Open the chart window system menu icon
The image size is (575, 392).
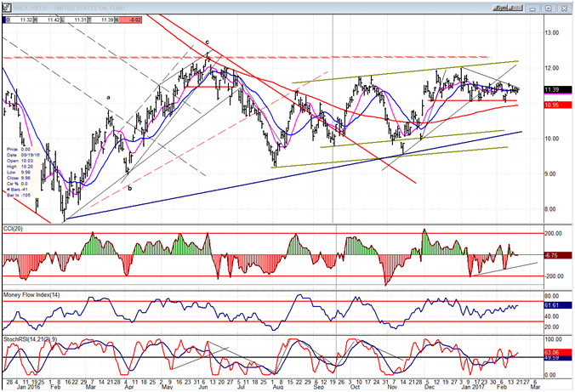coord(6,8)
